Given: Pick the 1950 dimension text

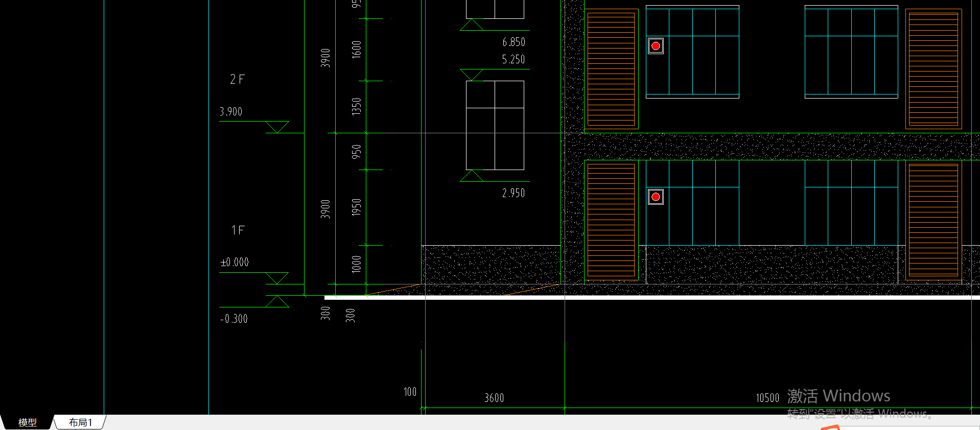Looking at the screenshot, I should 357,207.
